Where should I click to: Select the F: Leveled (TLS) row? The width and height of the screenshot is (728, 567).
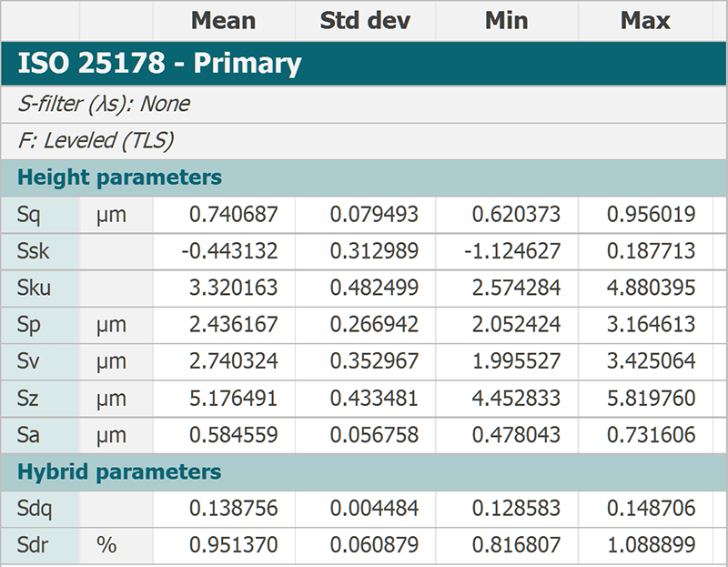tap(363, 141)
